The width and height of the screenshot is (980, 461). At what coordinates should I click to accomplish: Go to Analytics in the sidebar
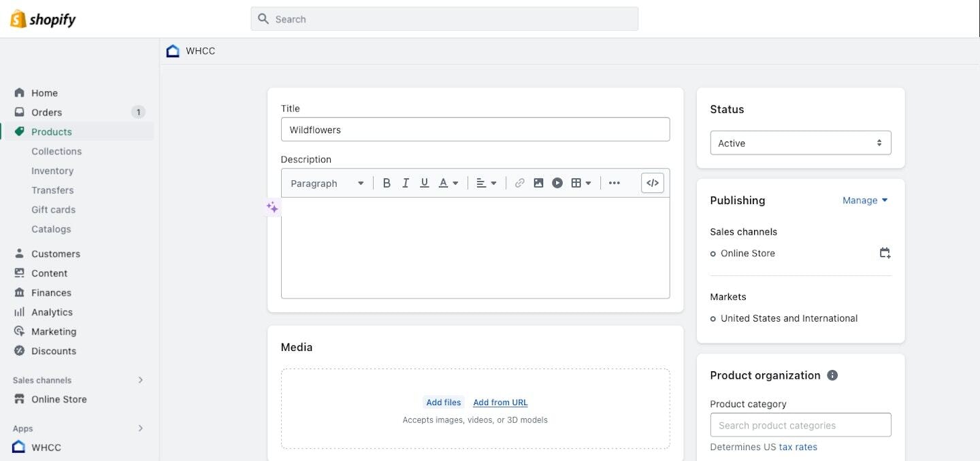(52, 311)
